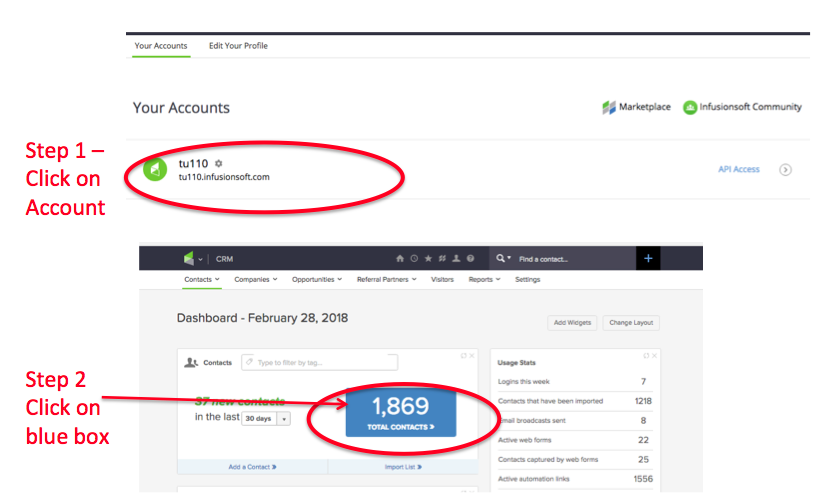This screenshot has width=815, height=499.
Task: Click the favorites star icon
Action: [428, 258]
